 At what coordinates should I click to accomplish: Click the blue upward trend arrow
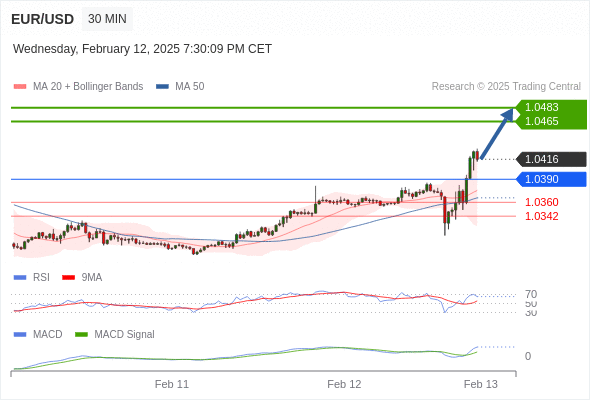(497, 134)
